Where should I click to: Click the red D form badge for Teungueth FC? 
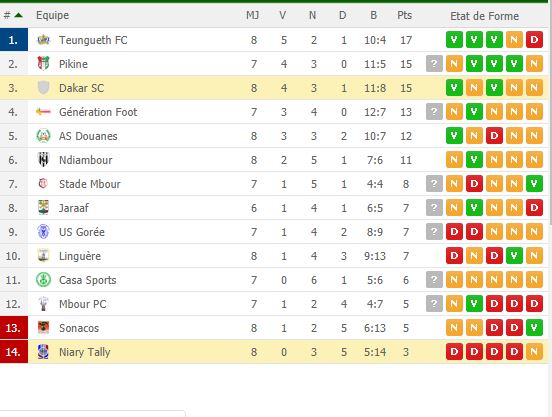pos(534,40)
